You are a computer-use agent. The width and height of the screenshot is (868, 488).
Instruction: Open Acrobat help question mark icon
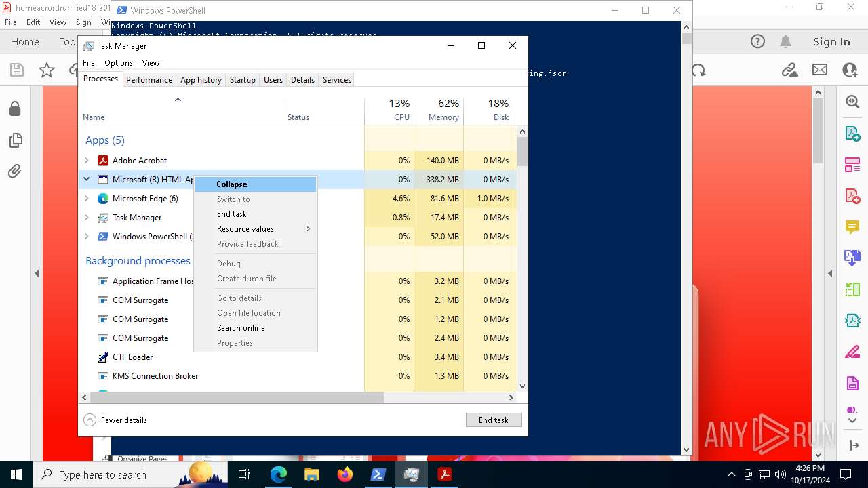tap(757, 41)
